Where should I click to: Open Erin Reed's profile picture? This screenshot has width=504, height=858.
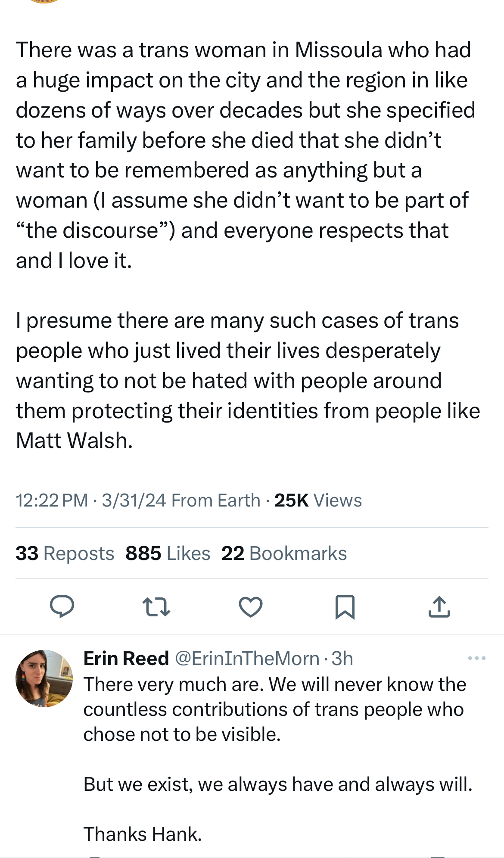tap(44, 678)
